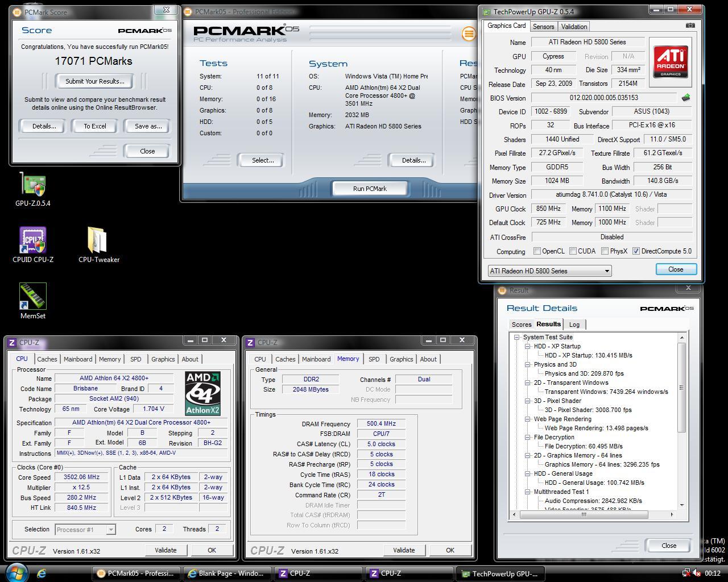Collapse the Web Page Rendering node
The image size is (728, 582).
click(528, 419)
